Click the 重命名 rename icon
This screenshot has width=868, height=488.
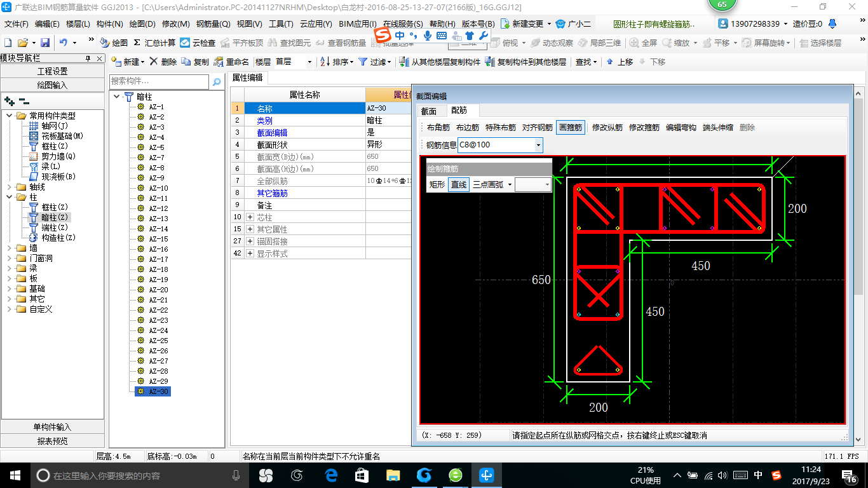click(x=219, y=62)
